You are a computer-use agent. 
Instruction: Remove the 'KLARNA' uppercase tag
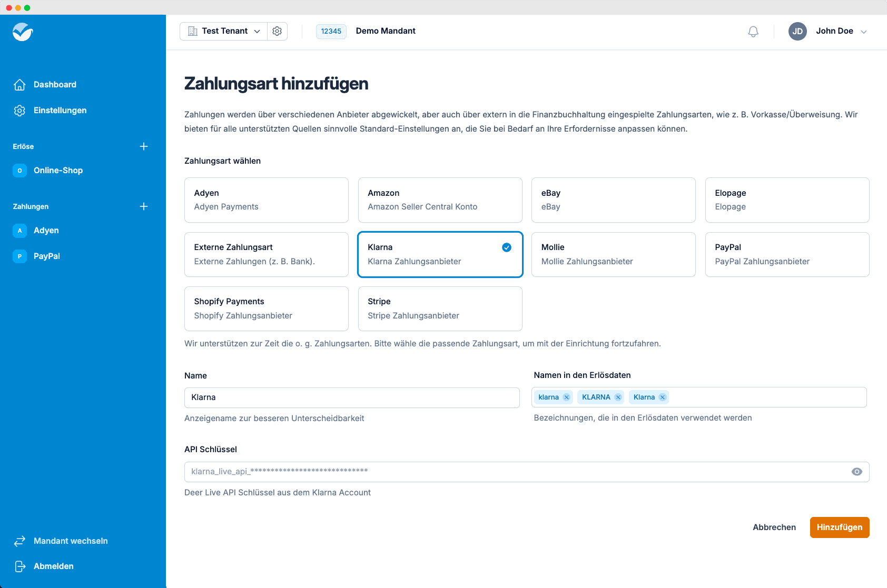tap(618, 397)
